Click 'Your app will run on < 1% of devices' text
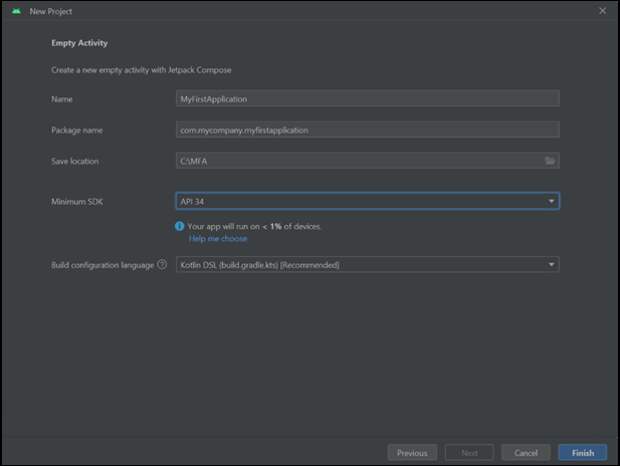620x466 pixels. (x=254, y=226)
